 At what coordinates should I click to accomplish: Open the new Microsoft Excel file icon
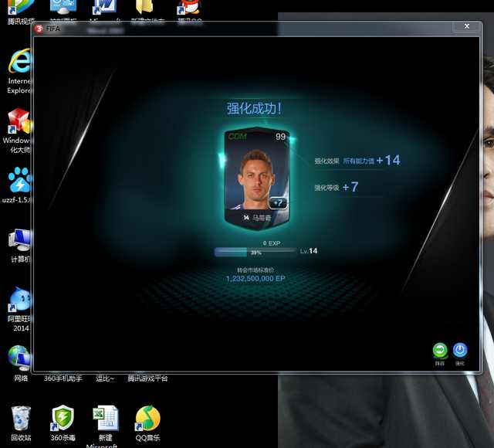click(105, 426)
